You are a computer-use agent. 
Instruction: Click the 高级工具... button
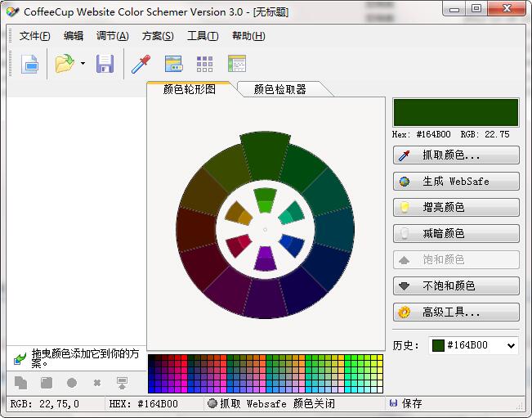(456, 312)
